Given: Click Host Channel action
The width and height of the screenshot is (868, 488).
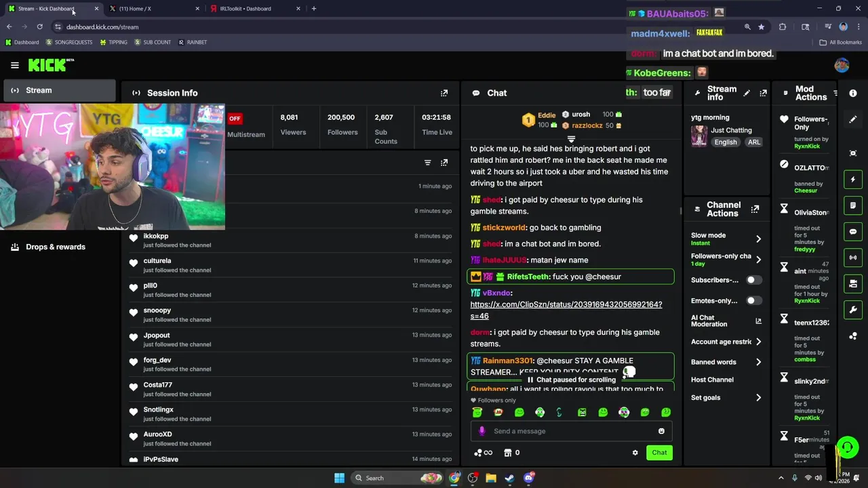Looking at the screenshot, I should coord(712,380).
